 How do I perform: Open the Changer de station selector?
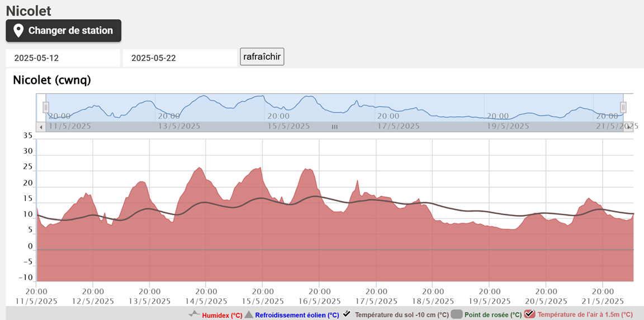[x=64, y=31]
